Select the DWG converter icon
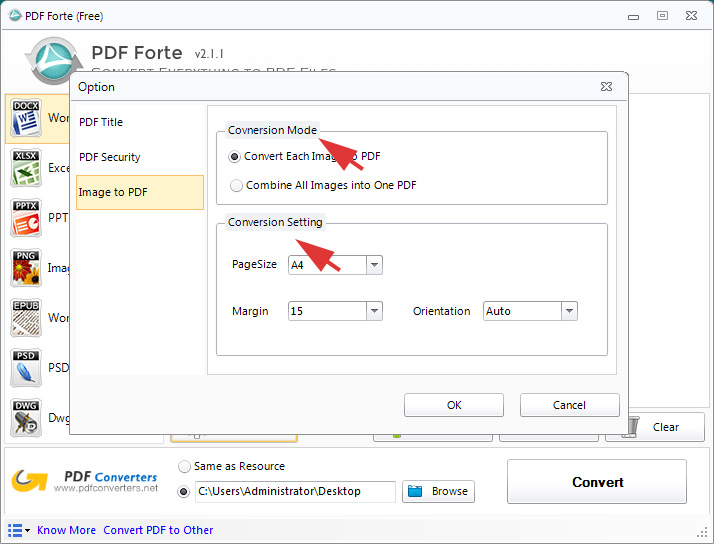714x544 pixels. pos(26,418)
